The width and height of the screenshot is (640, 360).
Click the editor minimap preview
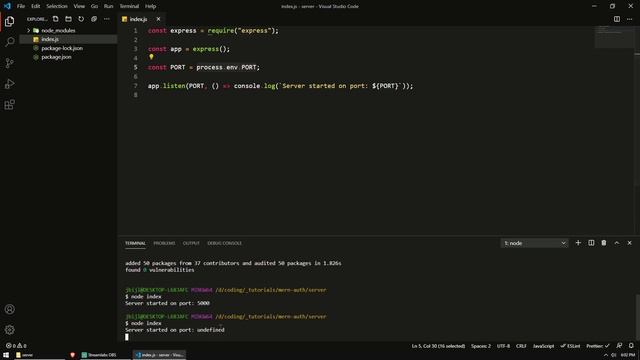pyautogui.click(x=614, y=37)
